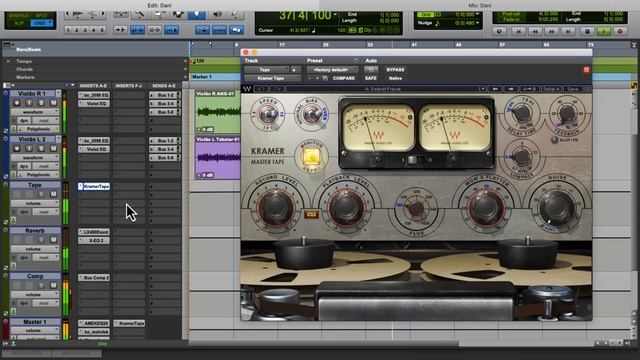Toggle the plugin BYPASS button
Image resolution: width=640 pixels, height=360 pixels.
pyautogui.click(x=395, y=70)
